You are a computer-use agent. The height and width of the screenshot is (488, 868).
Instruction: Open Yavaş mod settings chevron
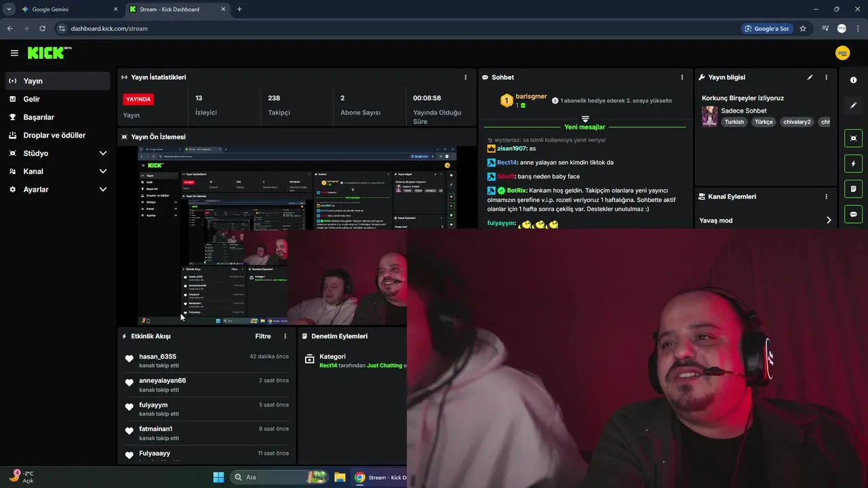point(829,220)
